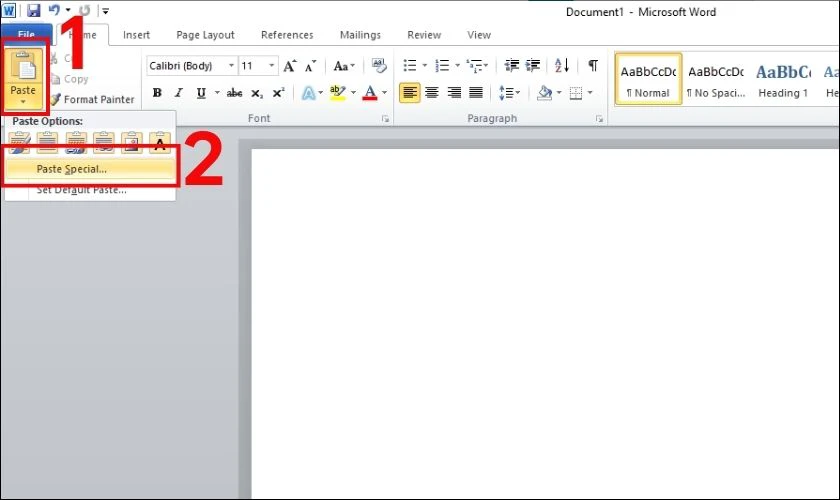
Task: Apply the Normal style
Action: click(x=648, y=79)
